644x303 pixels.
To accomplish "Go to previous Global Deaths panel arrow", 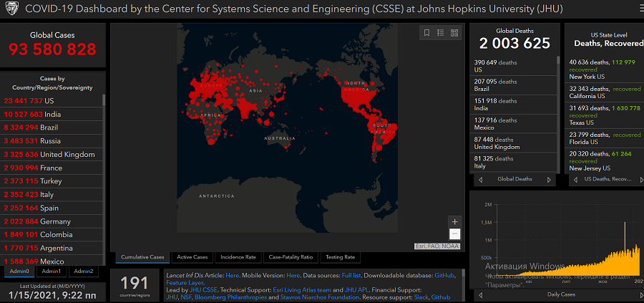I will pyautogui.click(x=481, y=180).
